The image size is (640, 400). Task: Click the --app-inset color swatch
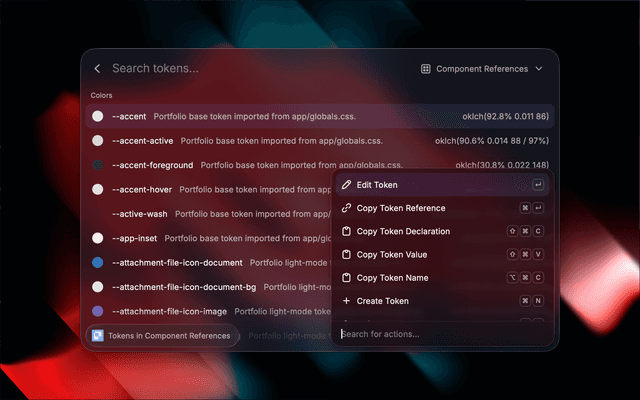[x=98, y=238]
